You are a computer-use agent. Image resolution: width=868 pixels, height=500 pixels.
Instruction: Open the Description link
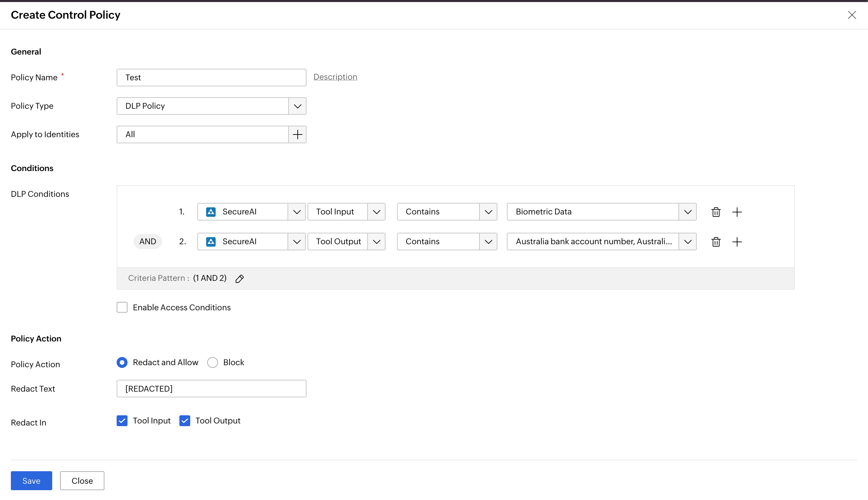(335, 77)
